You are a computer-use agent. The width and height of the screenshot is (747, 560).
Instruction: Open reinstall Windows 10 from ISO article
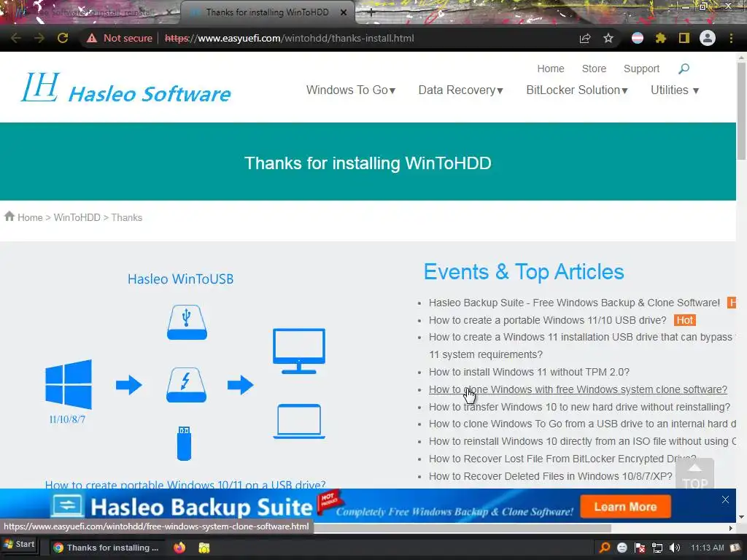click(582, 441)
